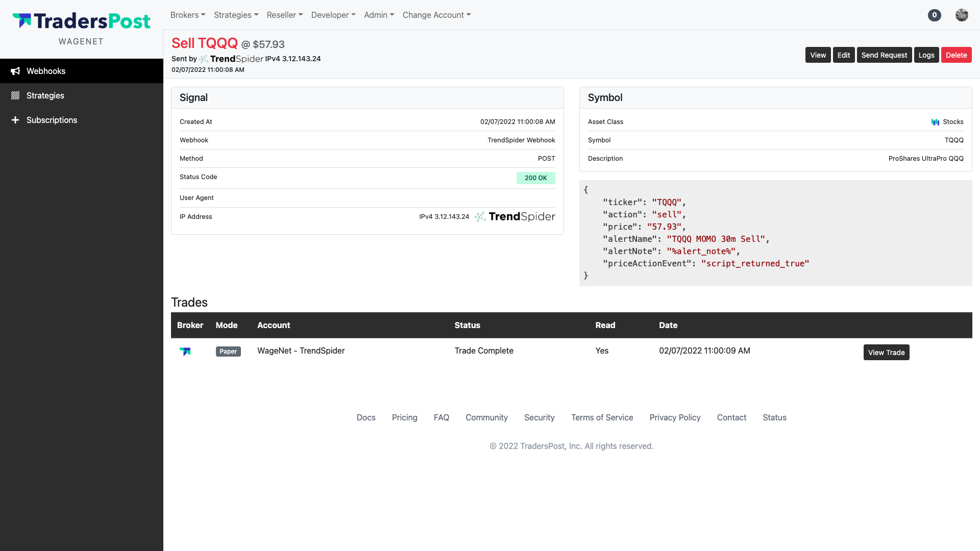Click the Symbol panel header
Screen dimensions: 980x551
[x=775, y=97]
